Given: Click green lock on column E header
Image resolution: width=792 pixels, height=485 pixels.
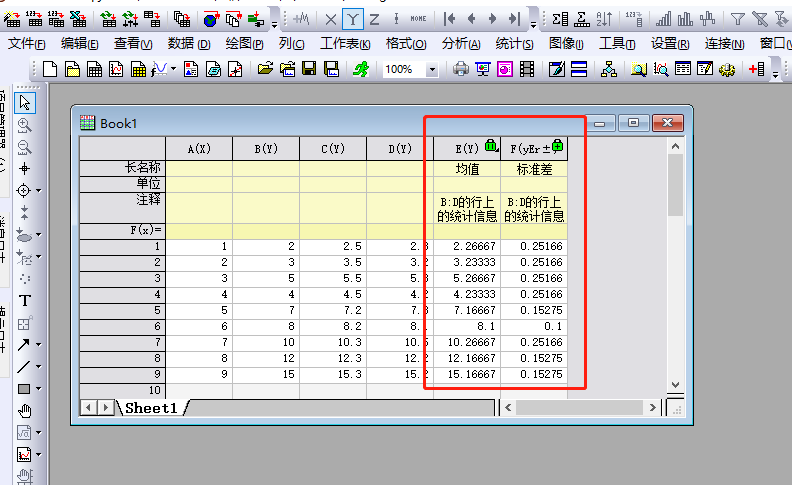Looking at the screenshot, I should click(x=490, y=146).
